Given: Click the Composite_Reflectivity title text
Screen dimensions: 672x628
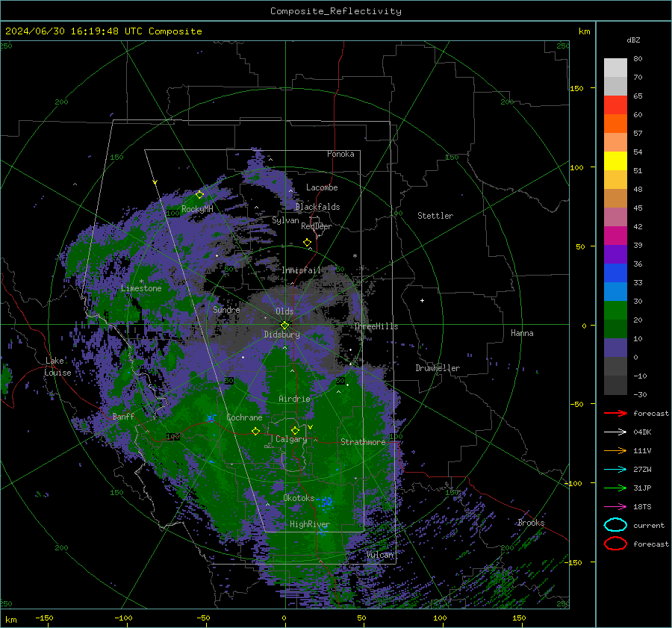Looking at the screenshot, I should pyautogui.click(x=336, y=11).
